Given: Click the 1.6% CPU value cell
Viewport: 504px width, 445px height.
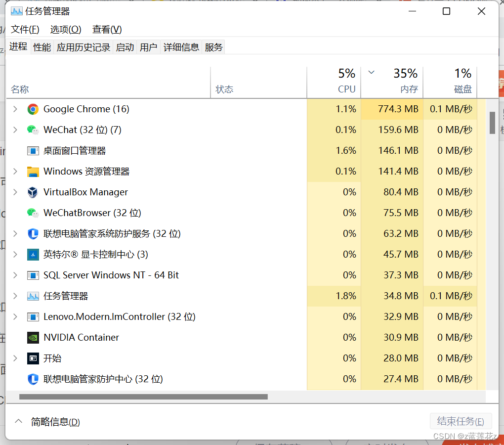Looking at the screenshot, I should [334, 151].
